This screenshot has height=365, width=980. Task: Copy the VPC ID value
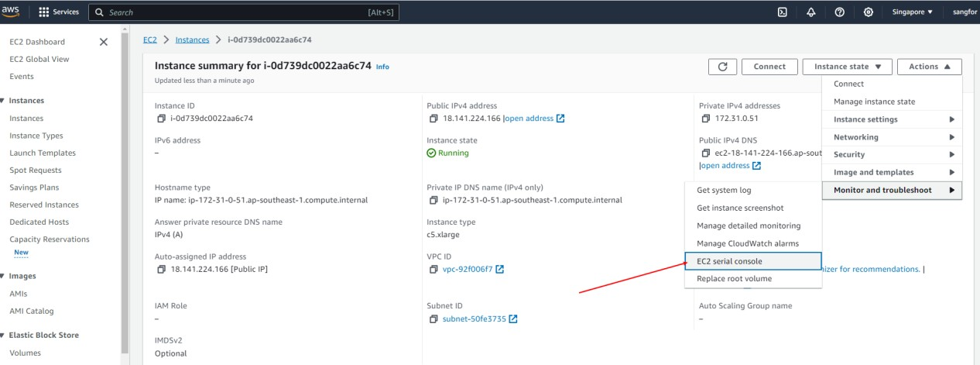[433, 269]
